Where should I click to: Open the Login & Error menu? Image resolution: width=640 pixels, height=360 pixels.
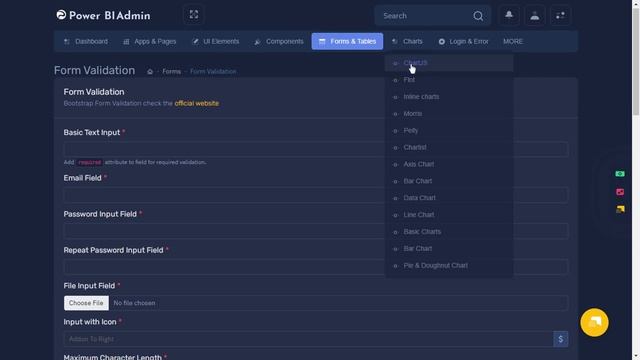(x=464, y=41)
